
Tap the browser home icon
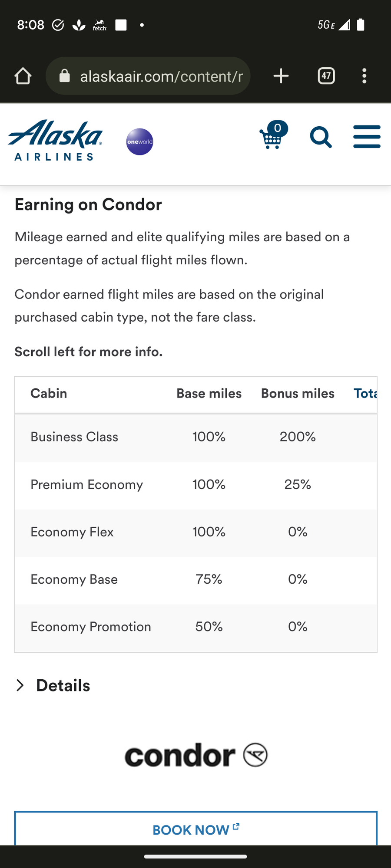pos(23,76)
